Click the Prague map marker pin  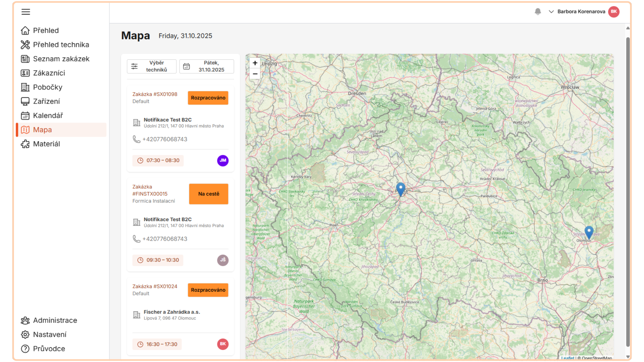click(x=400, y=189)
